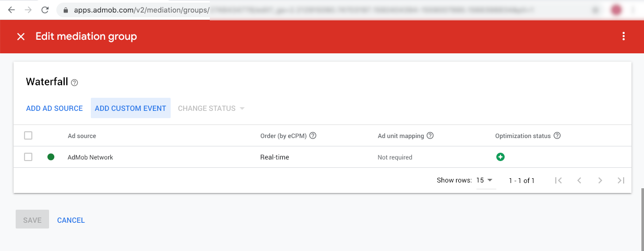Open the three-dot more options menu
Viewport: 644px width, 251px height.
[x=623, y=37]
